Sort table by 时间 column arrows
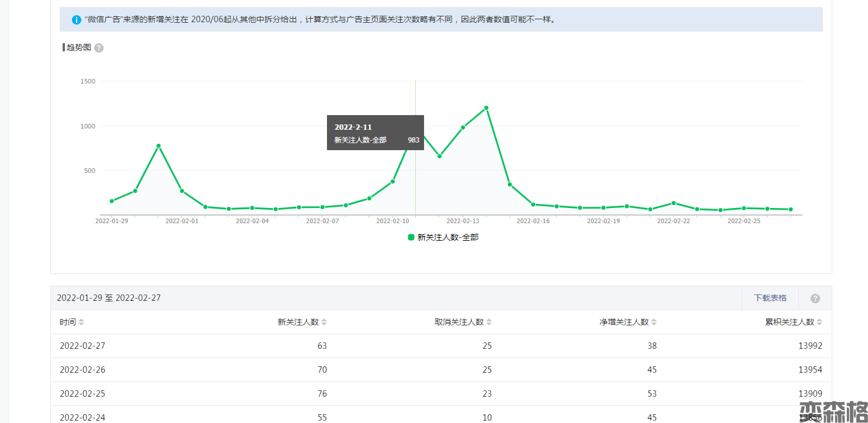 click(81, 323)
